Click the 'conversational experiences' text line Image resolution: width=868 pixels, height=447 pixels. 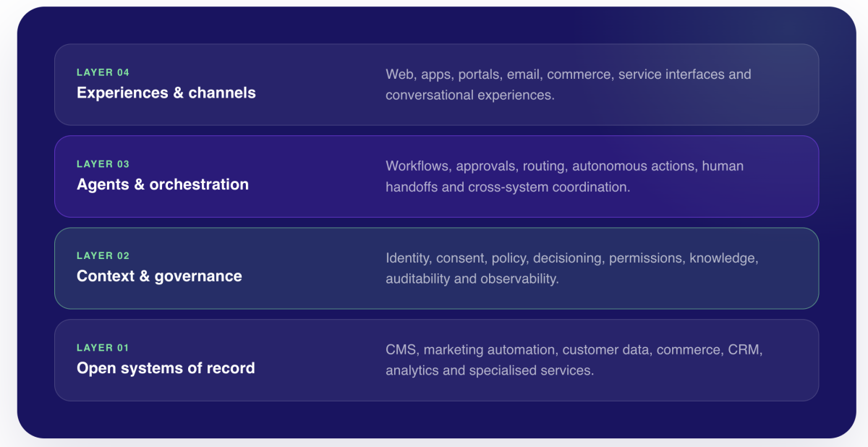click(x=470, y=95)
